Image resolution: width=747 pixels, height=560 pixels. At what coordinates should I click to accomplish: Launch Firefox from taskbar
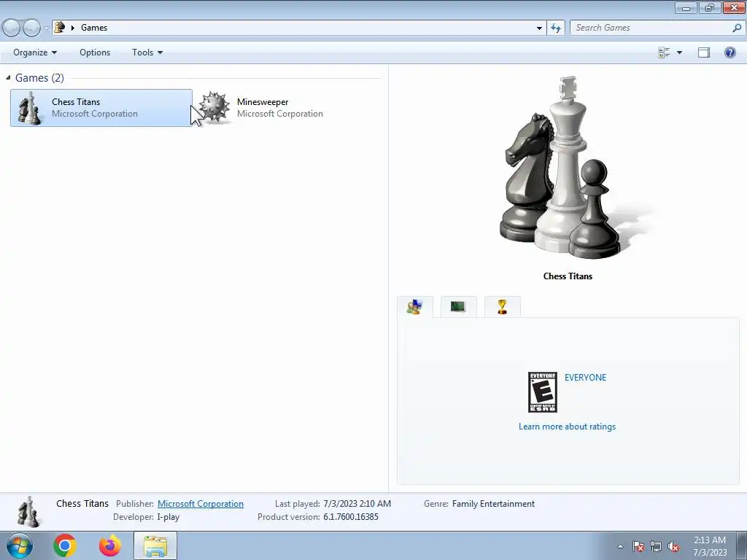point(110,545)
